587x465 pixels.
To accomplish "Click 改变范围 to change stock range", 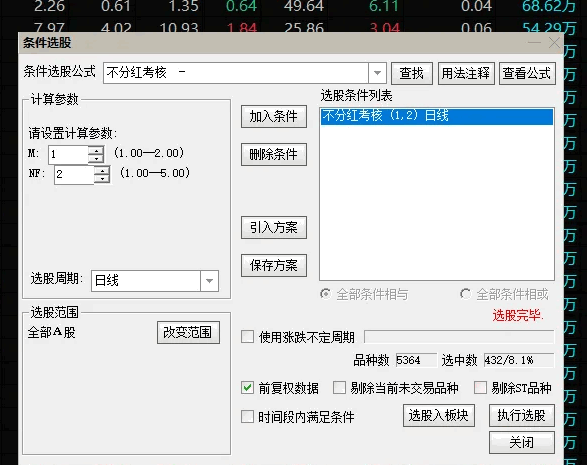I will coord(188,332).
